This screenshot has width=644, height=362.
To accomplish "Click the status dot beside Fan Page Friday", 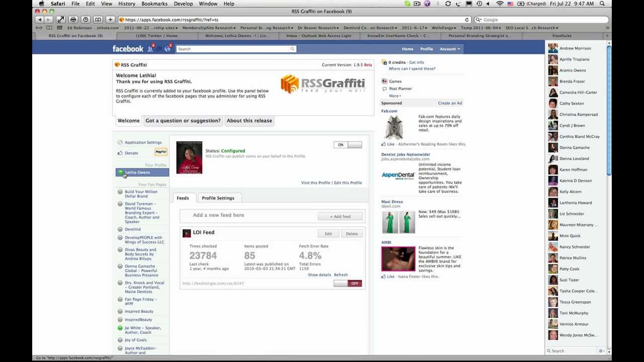I will point(120,300).
